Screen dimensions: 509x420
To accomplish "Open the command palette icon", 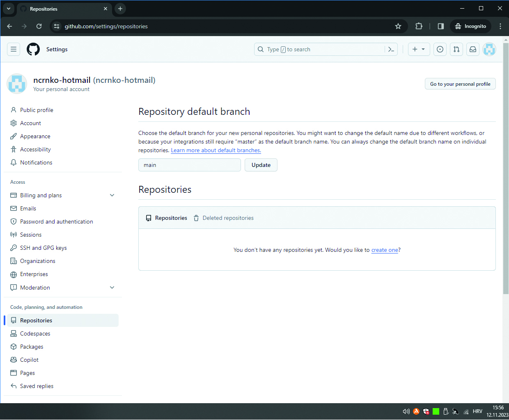I will pos(391,49).
